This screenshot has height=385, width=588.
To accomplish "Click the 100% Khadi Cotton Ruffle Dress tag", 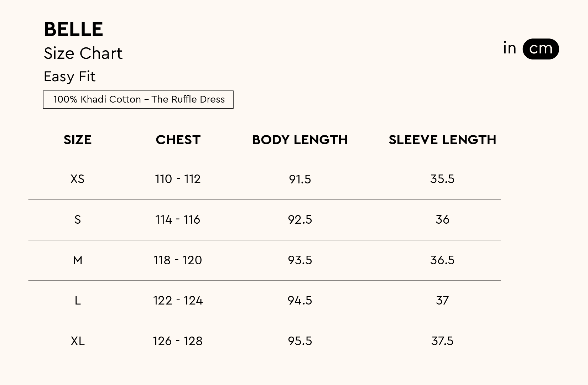I will [x=138, y=99].
